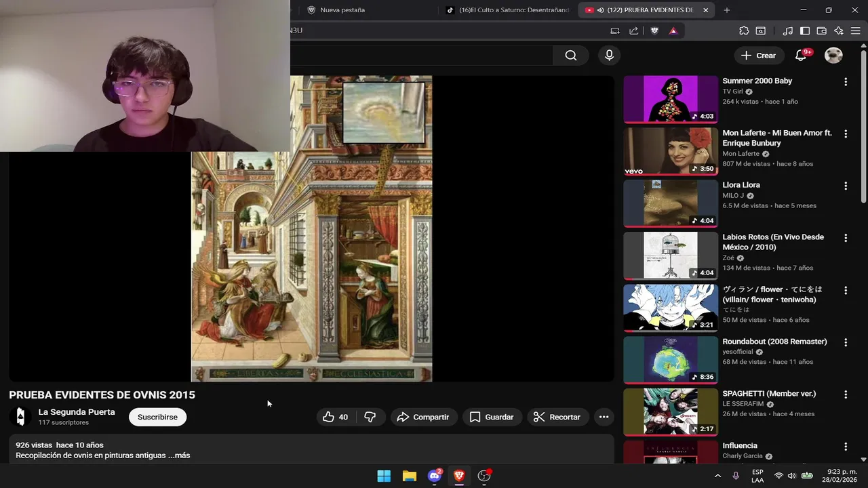Subscribe with the Suscribirse button
Viewport: 868px width, 488px height.
[157, 417]
